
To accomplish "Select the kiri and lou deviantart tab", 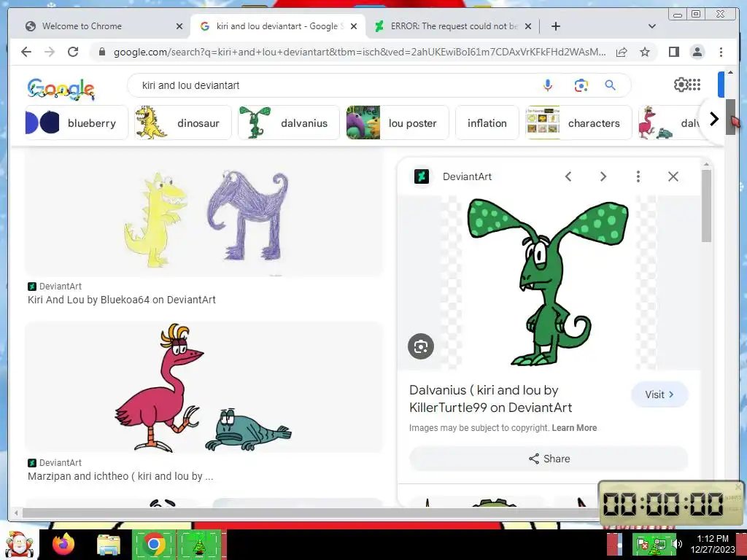I will click(x=279, y=26).
